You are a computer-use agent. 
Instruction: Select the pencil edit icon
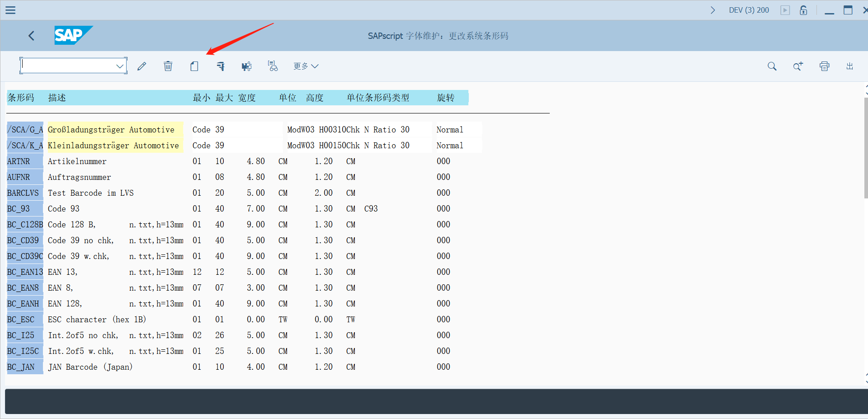pyautogui.click(x=142, y=66)
